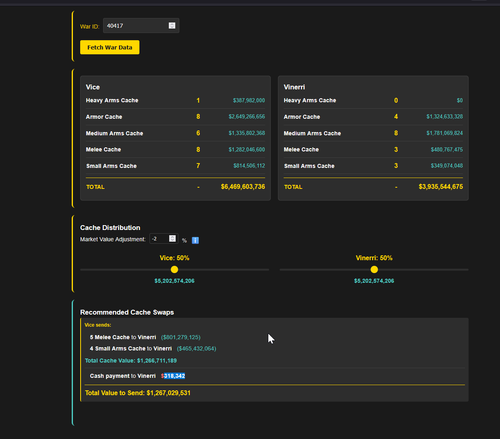Click Total Cache Value $1,266,711,189
This screenshot has width=500, height=439.
[131, 361]
